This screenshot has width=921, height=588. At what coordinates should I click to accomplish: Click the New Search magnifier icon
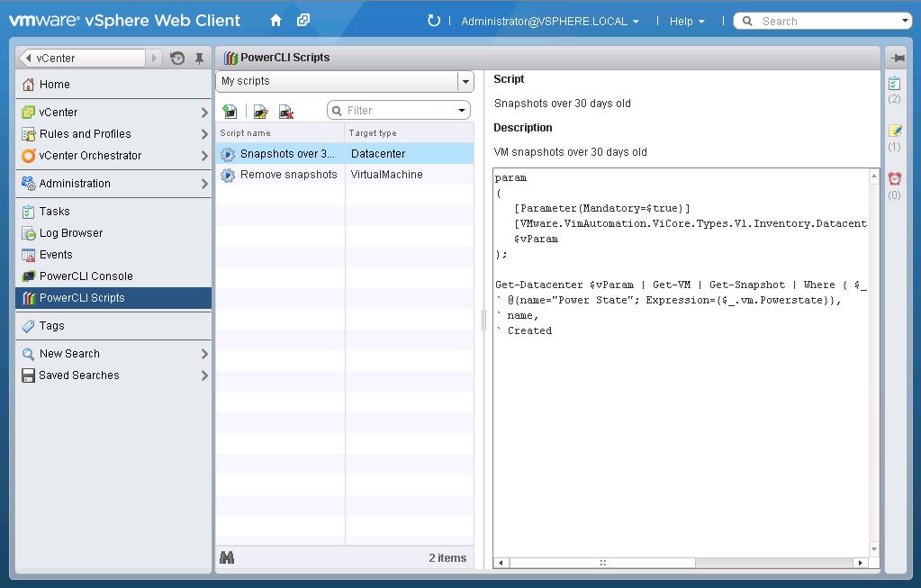tap(28, 354)
